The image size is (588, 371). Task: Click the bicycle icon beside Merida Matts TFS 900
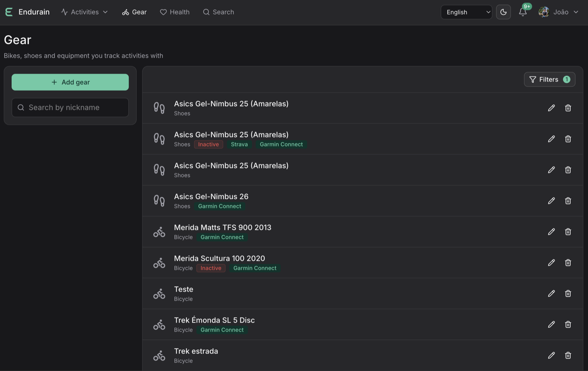click(159, 232)
